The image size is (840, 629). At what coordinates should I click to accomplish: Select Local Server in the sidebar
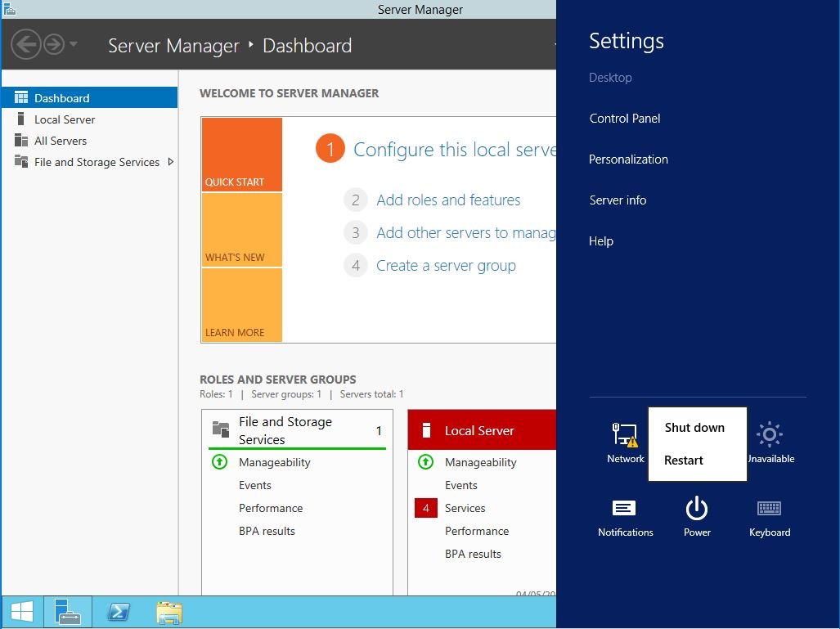(x=65, y=119)
